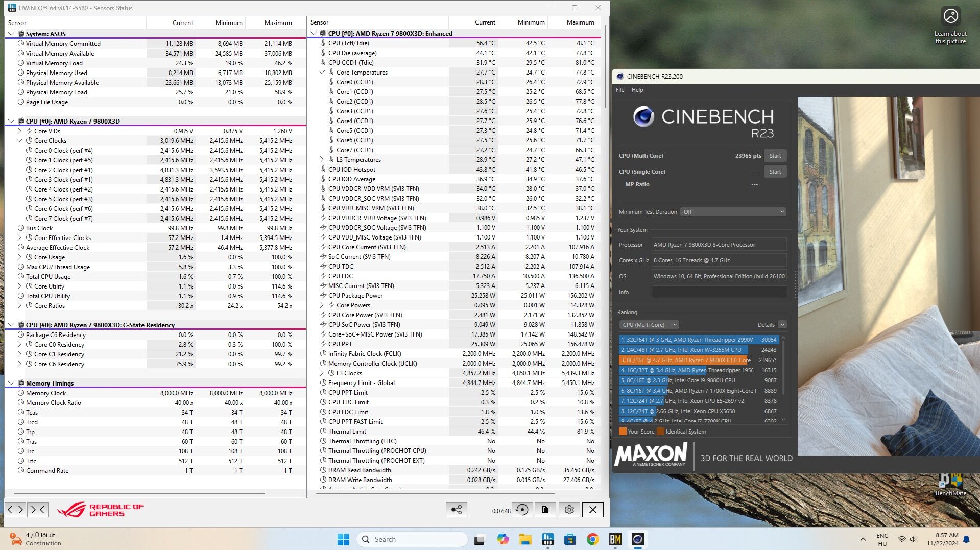Open Google Chrome from the taskbar
This screenshot has height=550, width=980.
tap(592, 539)
